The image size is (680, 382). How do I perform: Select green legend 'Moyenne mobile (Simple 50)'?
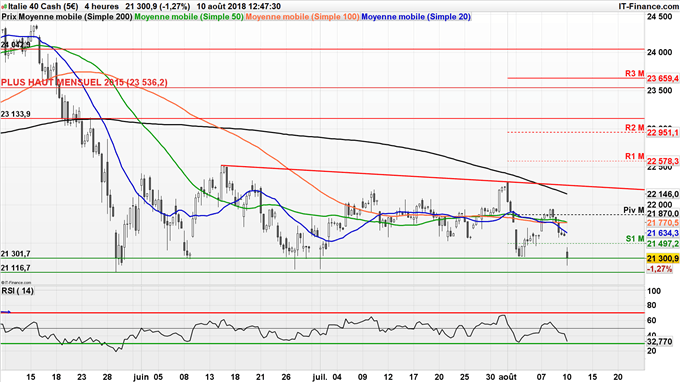[189, 17]
